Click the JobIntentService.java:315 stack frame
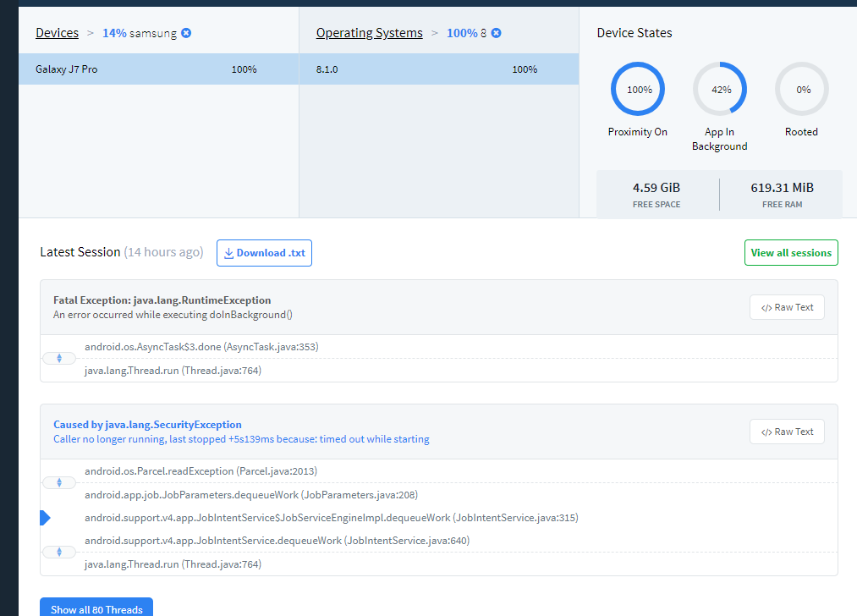This screenshot has height=616, width=857. click(331, 518)
